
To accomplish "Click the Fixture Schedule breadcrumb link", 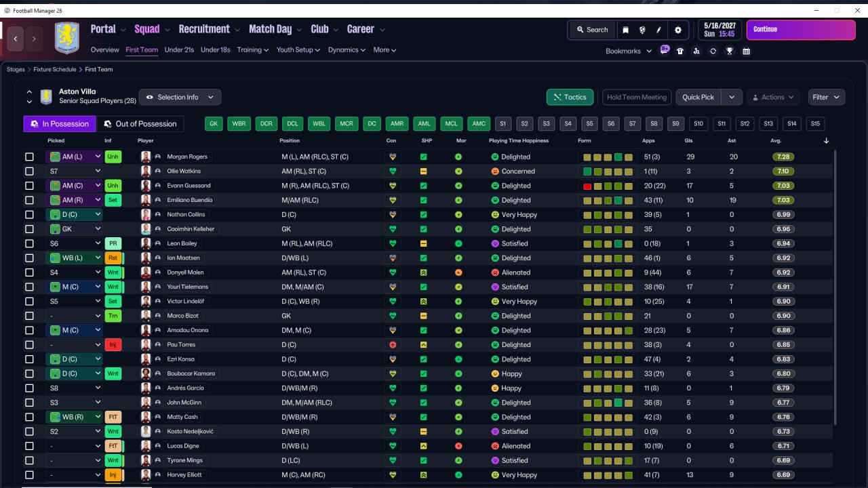I will (54, 69).
